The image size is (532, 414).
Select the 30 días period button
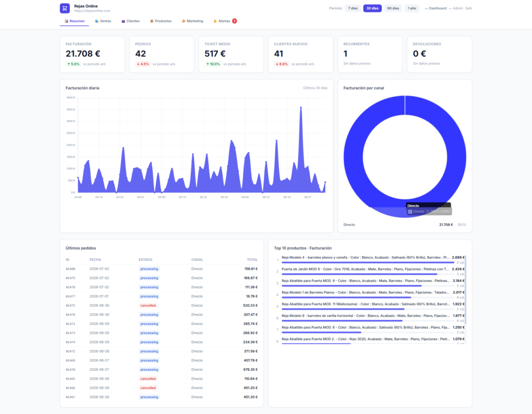[x=372, y=8]
